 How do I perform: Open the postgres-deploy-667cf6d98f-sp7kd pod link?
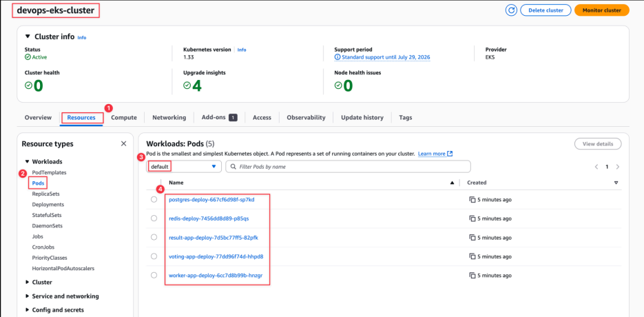point(211,200)
